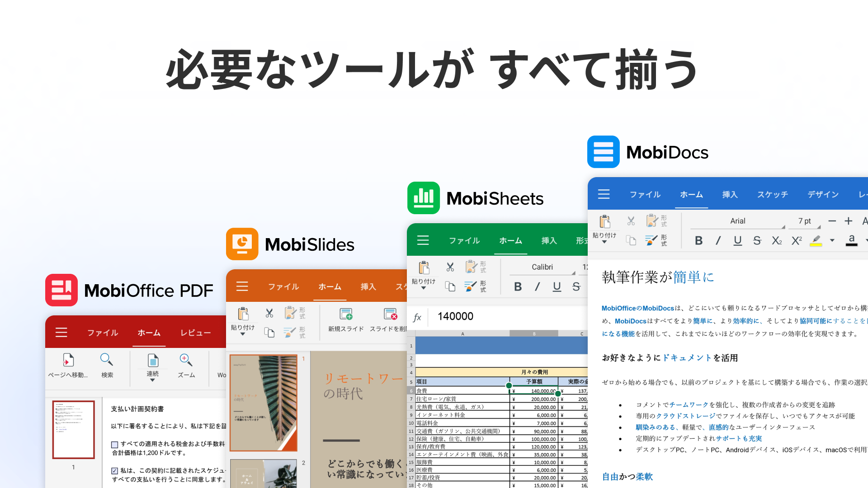This screenshot has height=488, width=868.
Task: Click the cut scissors icon in MobiSheets
Action: [x=450, y=267]
